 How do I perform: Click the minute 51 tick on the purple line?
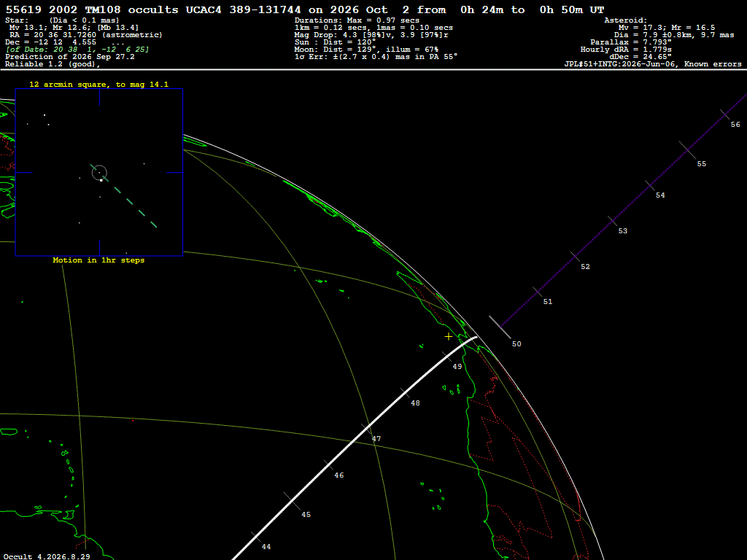click(538, 292)
